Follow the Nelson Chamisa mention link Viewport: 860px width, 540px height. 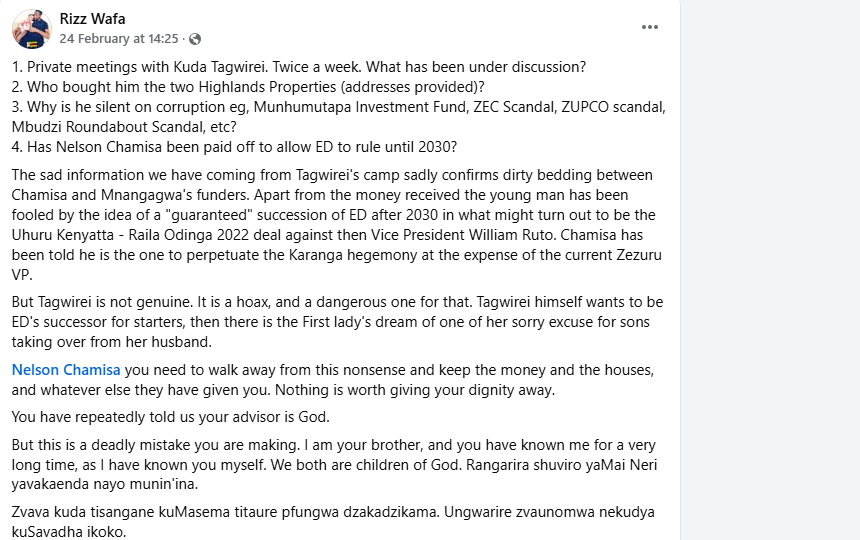pyautogui.click(x=65, y=370)
